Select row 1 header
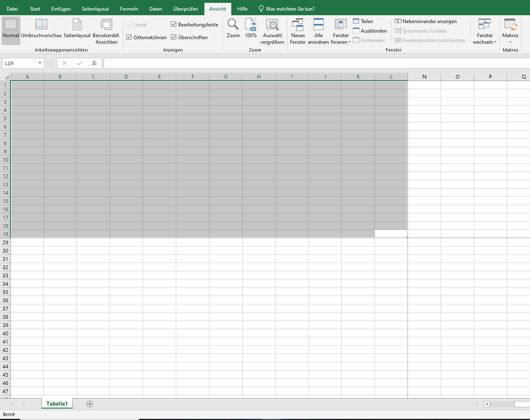 pyautogui.click(x=5, y=85)
